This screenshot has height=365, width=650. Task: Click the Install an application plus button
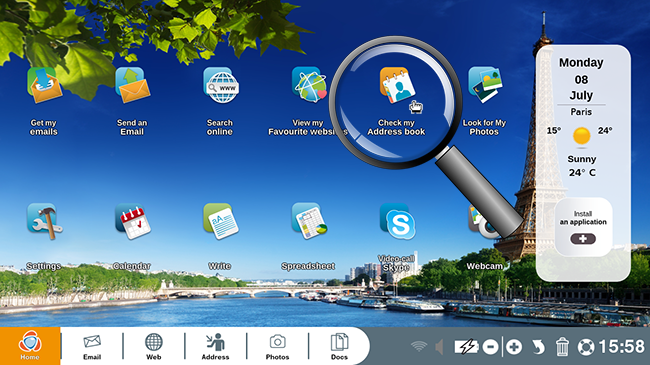click(583, 239)
